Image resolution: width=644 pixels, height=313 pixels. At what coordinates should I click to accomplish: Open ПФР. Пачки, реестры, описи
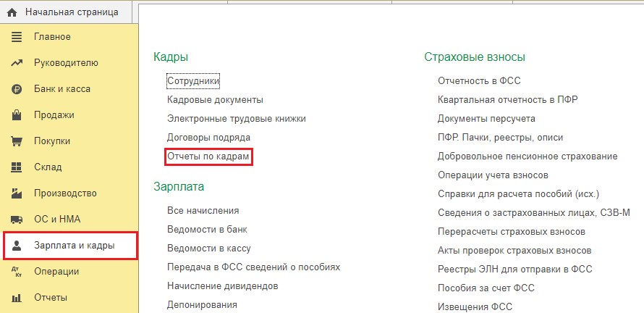tap(500, 138)
